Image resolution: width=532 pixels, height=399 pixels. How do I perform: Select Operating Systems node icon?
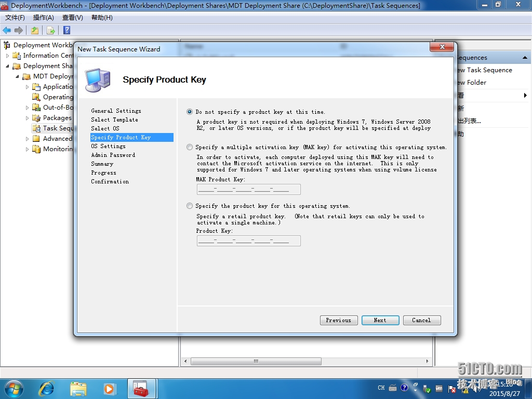coord(36,97)
